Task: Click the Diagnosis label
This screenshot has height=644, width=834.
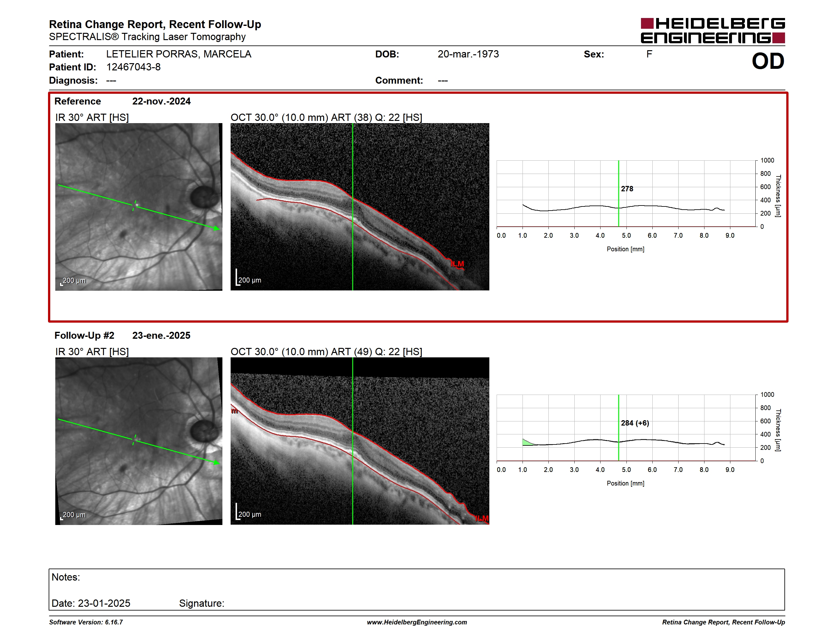Action: pyautogui.click(x=73, y=80)
